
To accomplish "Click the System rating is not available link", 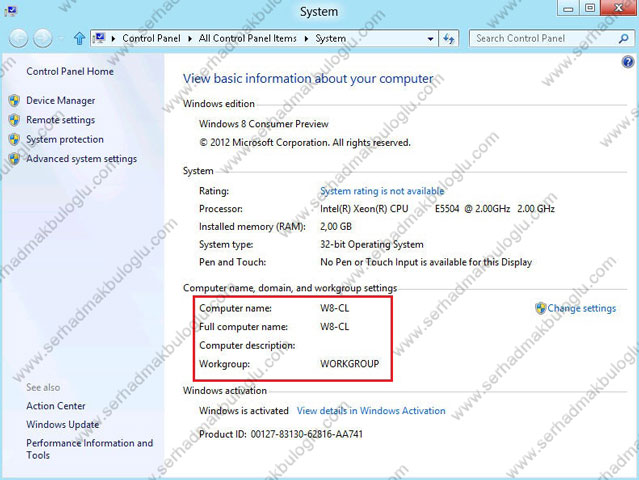I will (382, 191).
